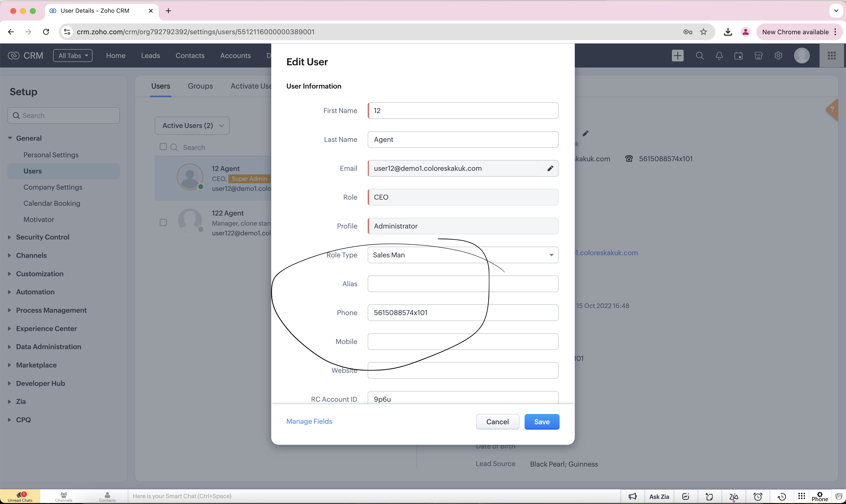
Task: Open the All Tabs dropdown
Action: click(73, 56)
